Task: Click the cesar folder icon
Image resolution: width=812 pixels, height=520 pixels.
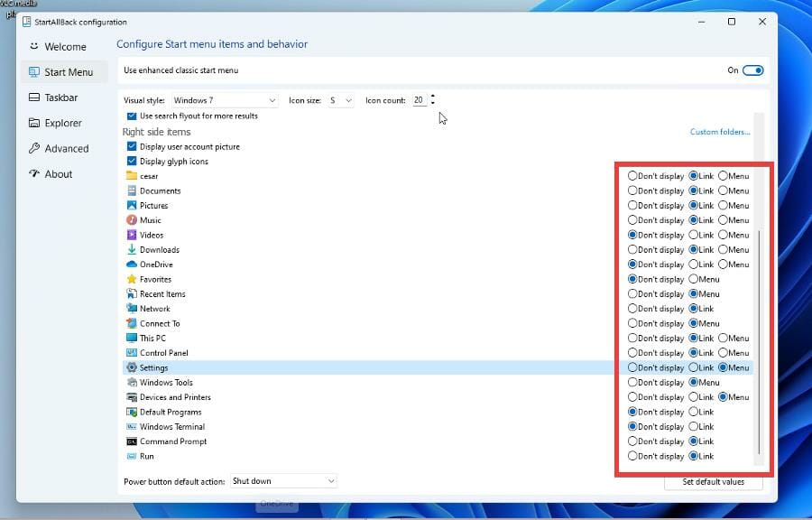Action: pyautogui.click(x=132, y=175)
